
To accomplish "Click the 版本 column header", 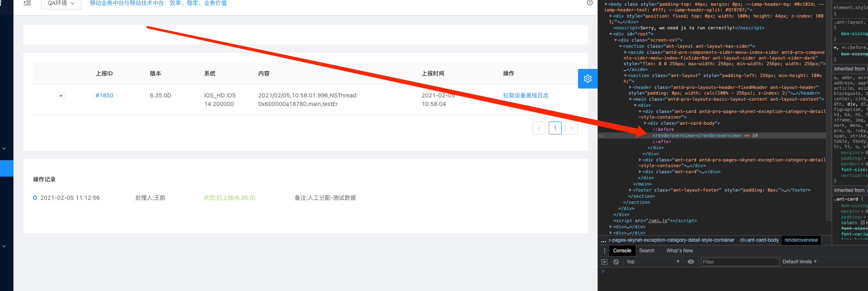I will 156,73.
